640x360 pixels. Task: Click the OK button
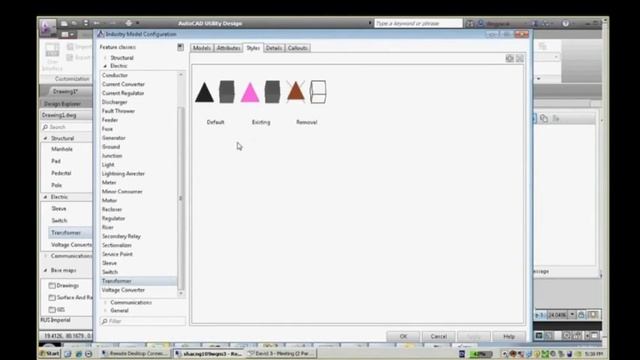[403, 336]
